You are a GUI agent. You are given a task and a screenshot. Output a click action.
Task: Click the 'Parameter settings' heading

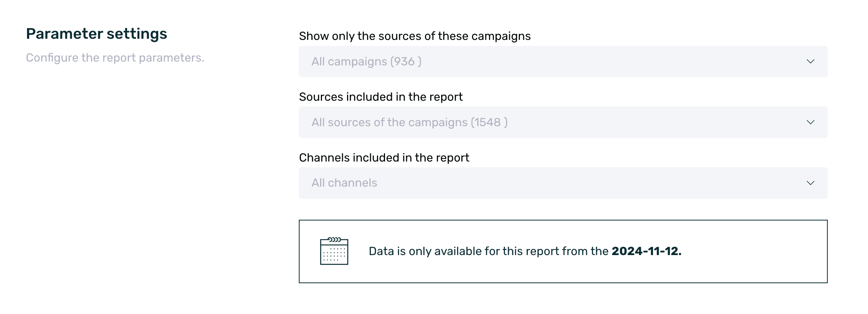click(96, 34)
